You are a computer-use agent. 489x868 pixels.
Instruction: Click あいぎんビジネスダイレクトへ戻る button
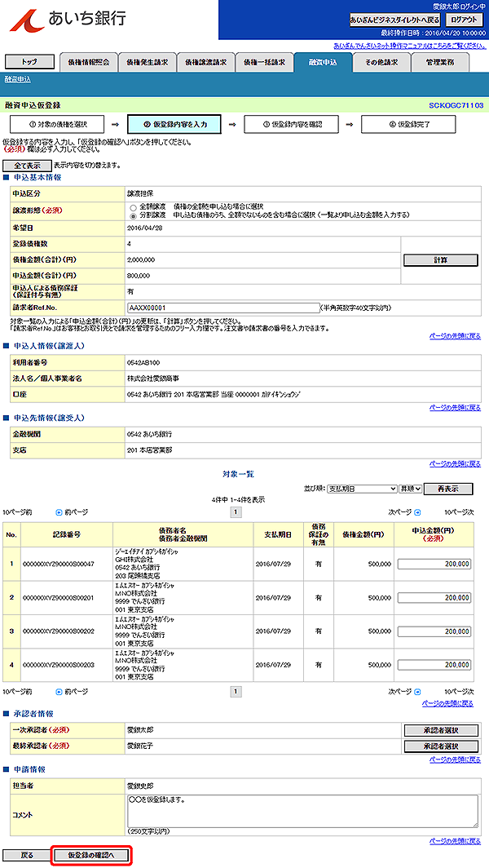click(x=395, y=20)
